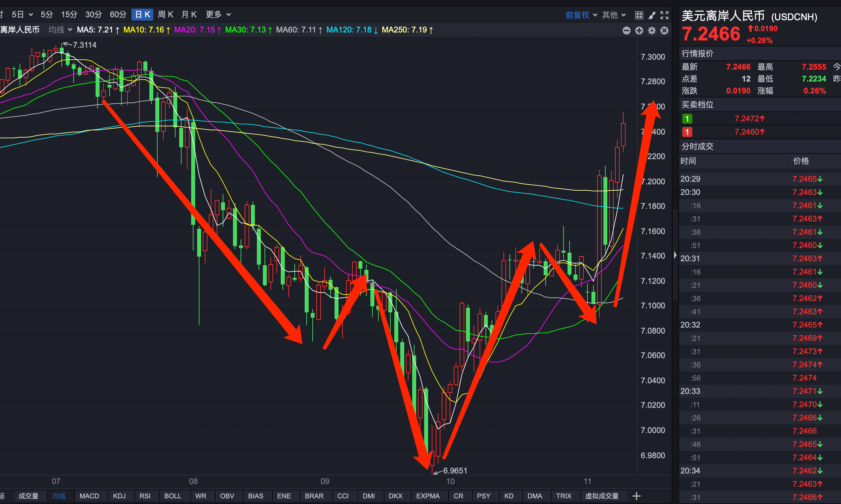Click the fullscreen expand arrows icon
The height and width of the screenshot is (504, 841).
click(664, 15)
